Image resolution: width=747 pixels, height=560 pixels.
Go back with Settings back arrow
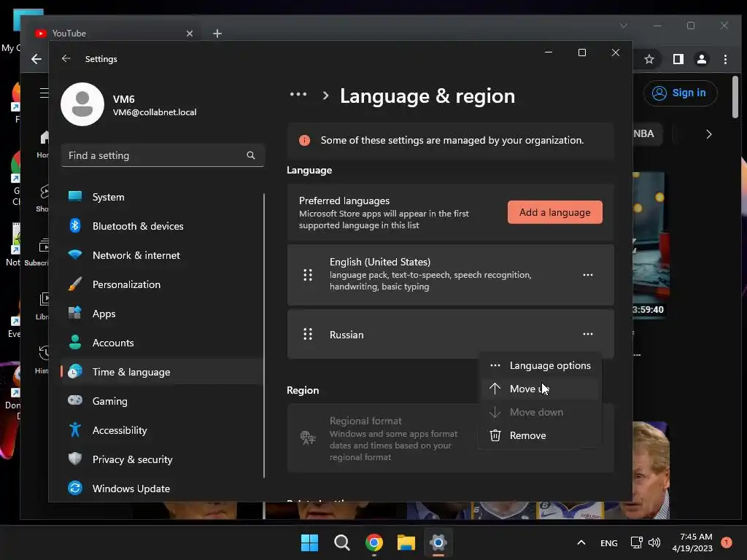tap(66, 58)
